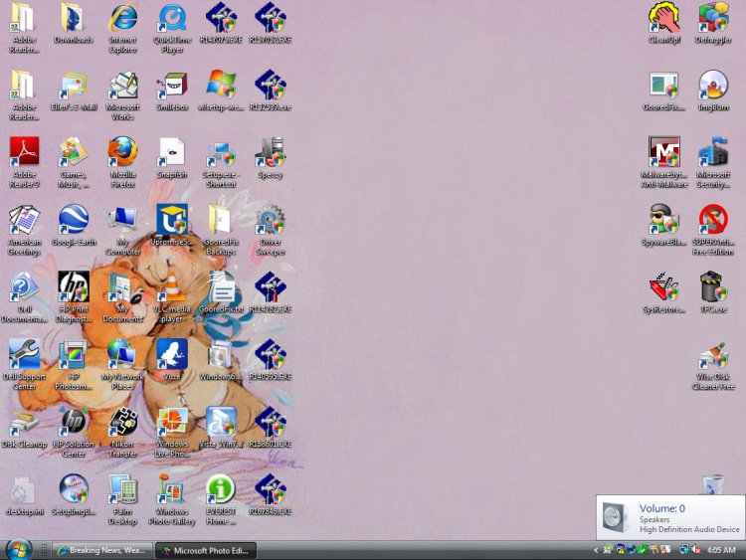746x560 pixels.
Task: Launch Vuze from the desktop
Action: pos(172,361)
